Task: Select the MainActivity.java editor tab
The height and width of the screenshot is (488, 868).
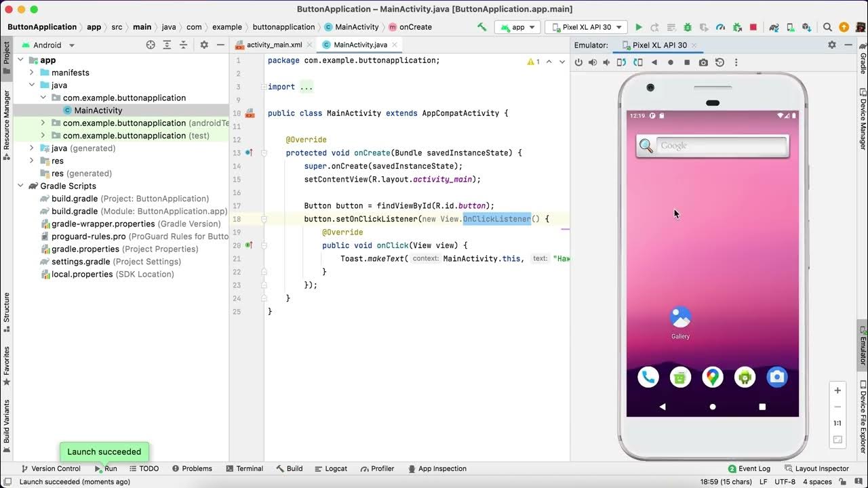Action: pos(360,45)
